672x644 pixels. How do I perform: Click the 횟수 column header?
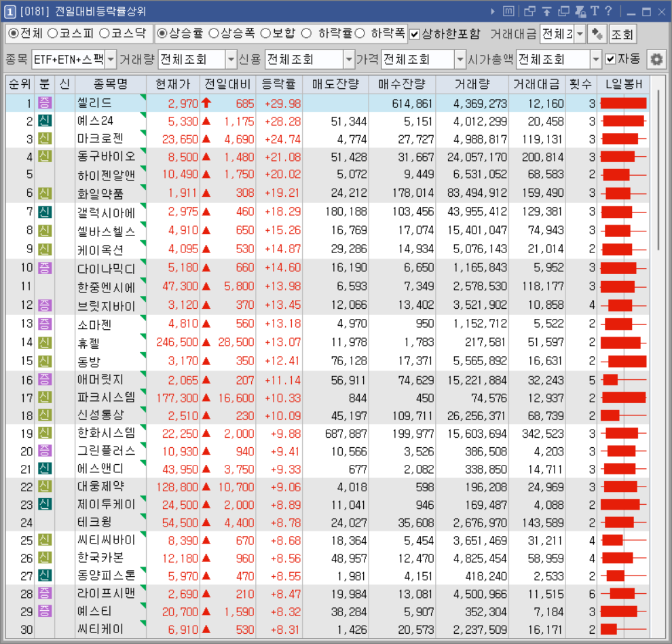(x=580, y=84)
